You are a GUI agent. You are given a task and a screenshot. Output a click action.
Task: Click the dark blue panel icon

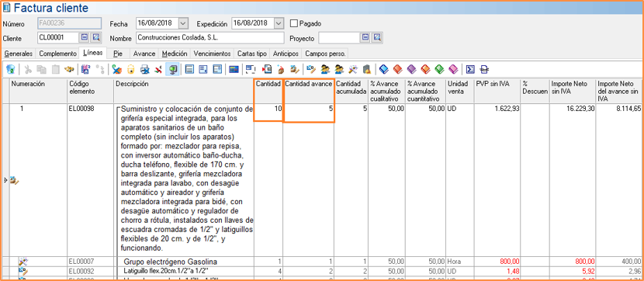click(x=234, y=69)
